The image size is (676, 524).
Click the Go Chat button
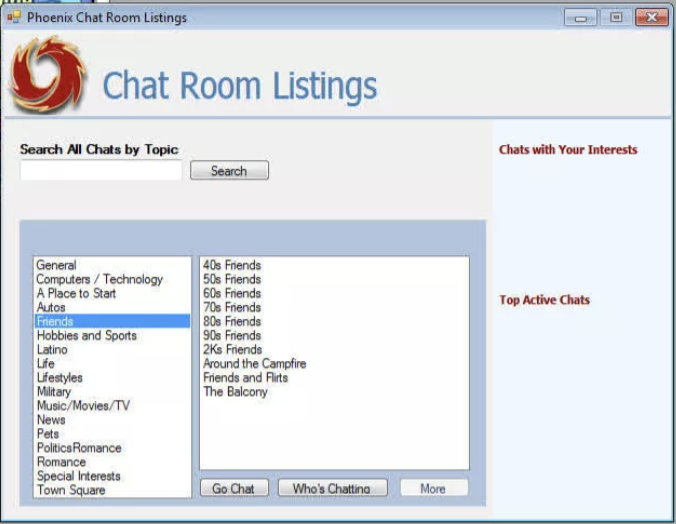pos(234,488)
